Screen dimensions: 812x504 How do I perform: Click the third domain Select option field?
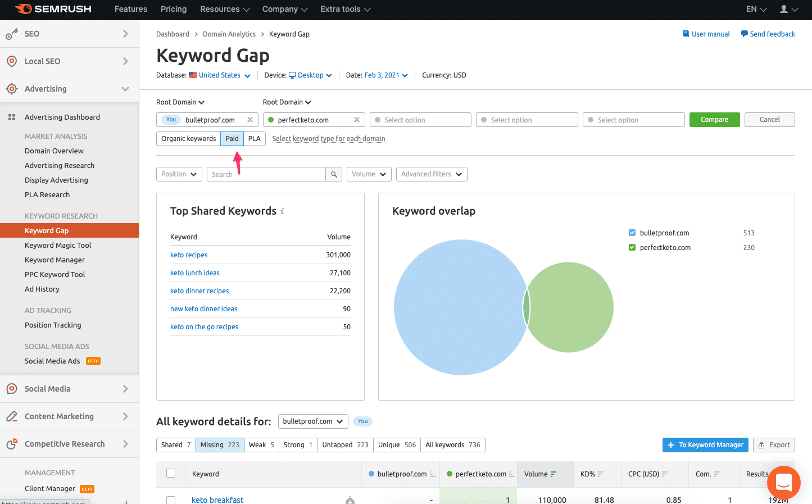(420, 120)
